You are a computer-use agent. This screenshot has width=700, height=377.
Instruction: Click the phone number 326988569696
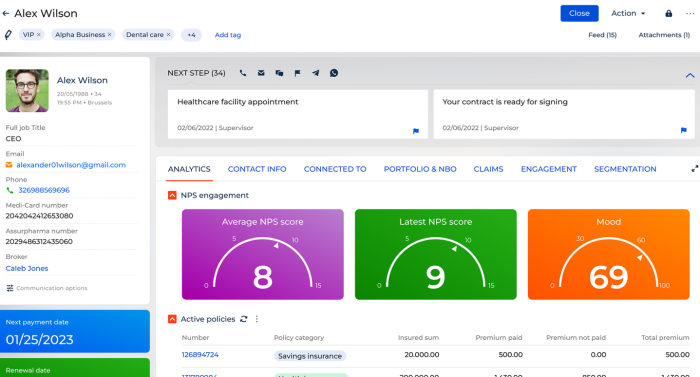point(44,190)
